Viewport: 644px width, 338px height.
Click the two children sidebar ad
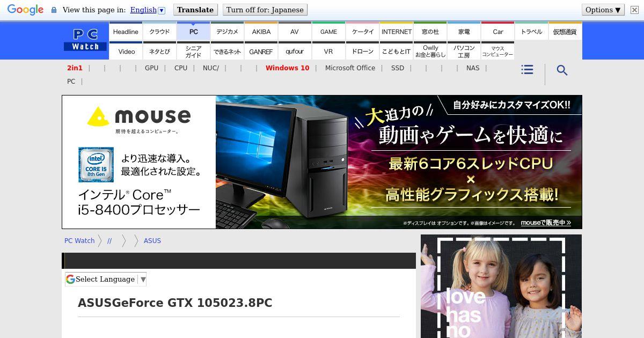point(501,286)
